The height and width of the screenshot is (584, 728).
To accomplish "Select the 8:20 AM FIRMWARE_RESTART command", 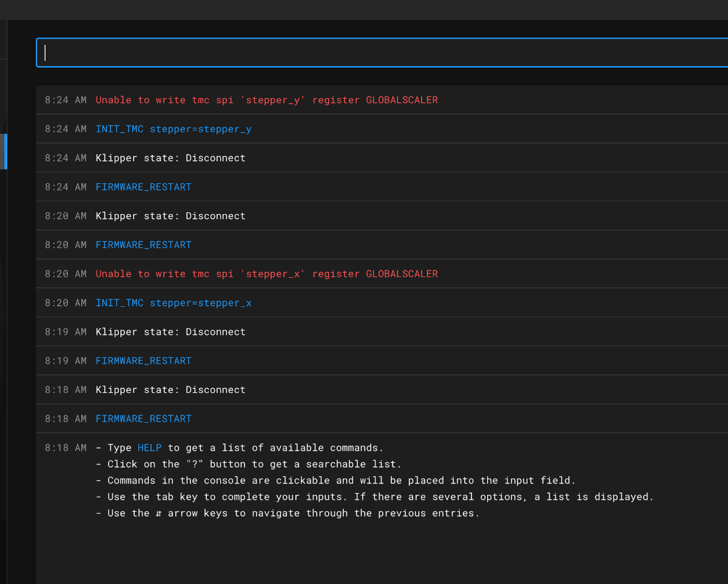I will click(144, 245).
